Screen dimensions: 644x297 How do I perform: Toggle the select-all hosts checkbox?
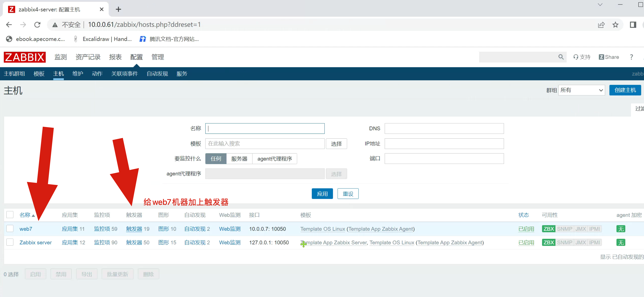[x=10, y=215]
